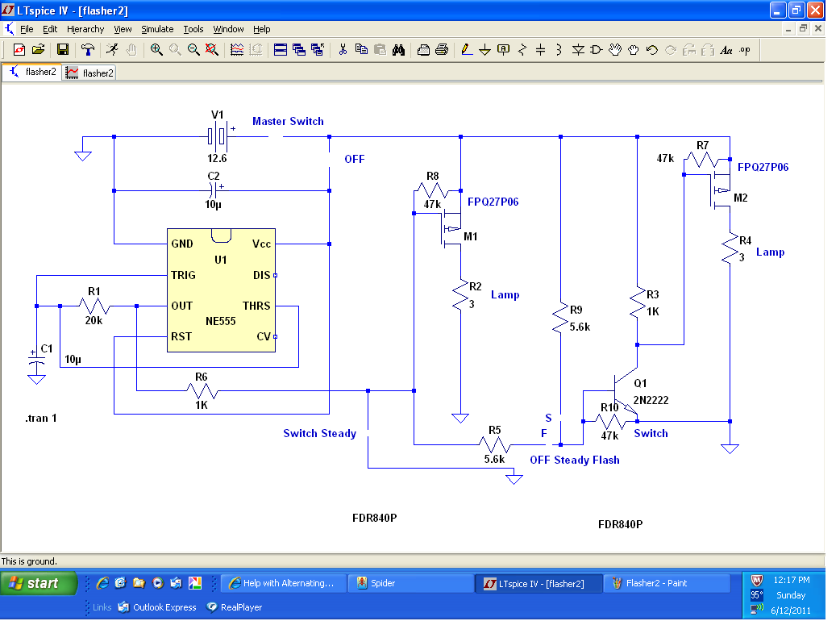Open the Help menu

(x=262, y=29)
